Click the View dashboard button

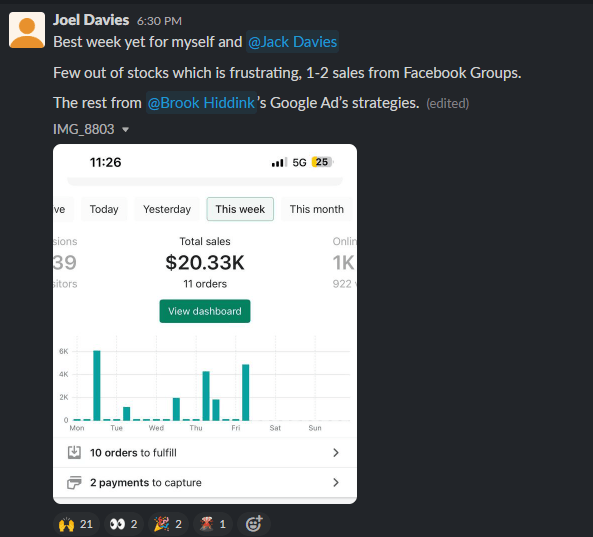[205, 311]
